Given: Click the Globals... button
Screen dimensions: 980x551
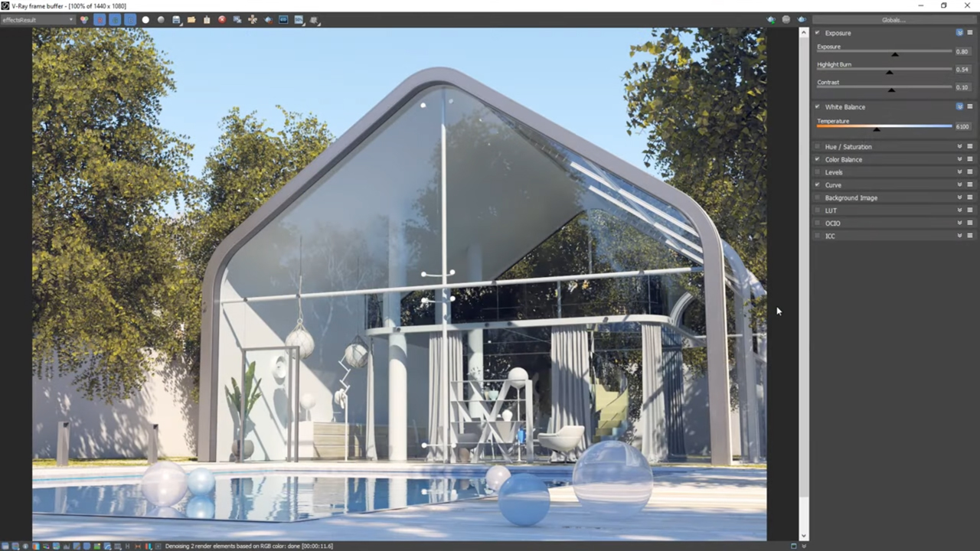Looking at the screenshot, I should tap(893, 20).
